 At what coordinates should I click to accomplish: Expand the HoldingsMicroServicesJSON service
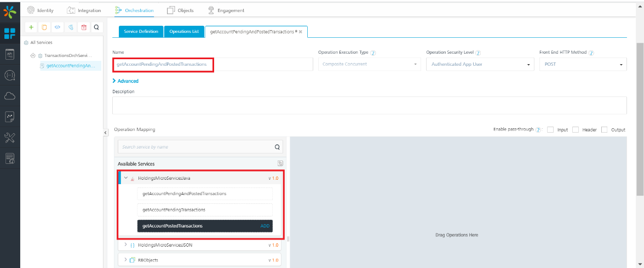[x=125, y=244]
